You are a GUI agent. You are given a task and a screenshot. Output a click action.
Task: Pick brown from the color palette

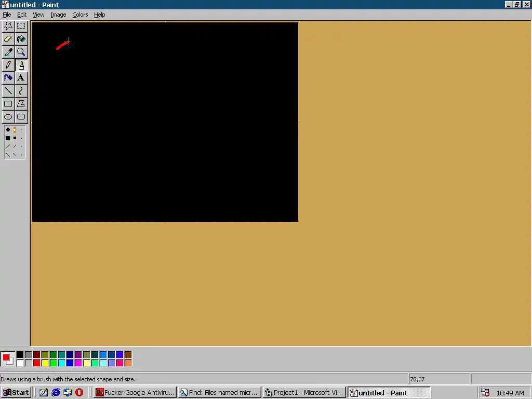(x=128, y=355)
